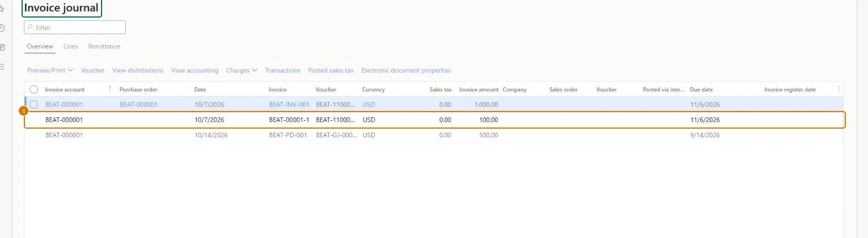Click into the Filter search field
The image size is (868, 238).
(x=75, y=27)
